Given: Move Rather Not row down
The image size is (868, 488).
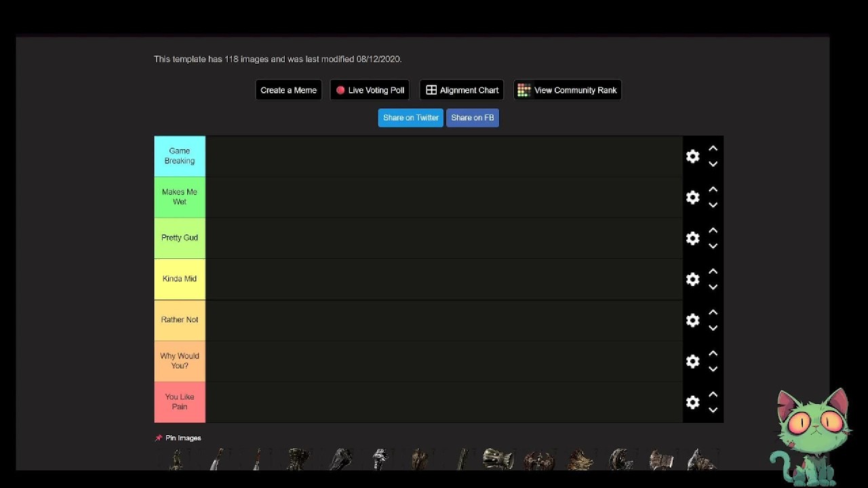Looking at the screenshot, I should coord(713,328).
